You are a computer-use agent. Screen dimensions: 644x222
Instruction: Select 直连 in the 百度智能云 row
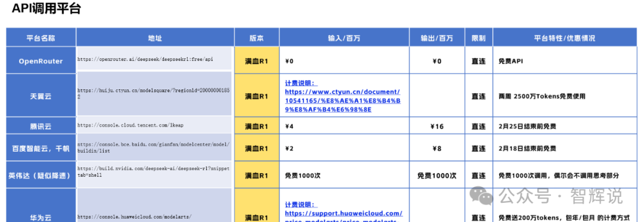[x=478, y=148]
